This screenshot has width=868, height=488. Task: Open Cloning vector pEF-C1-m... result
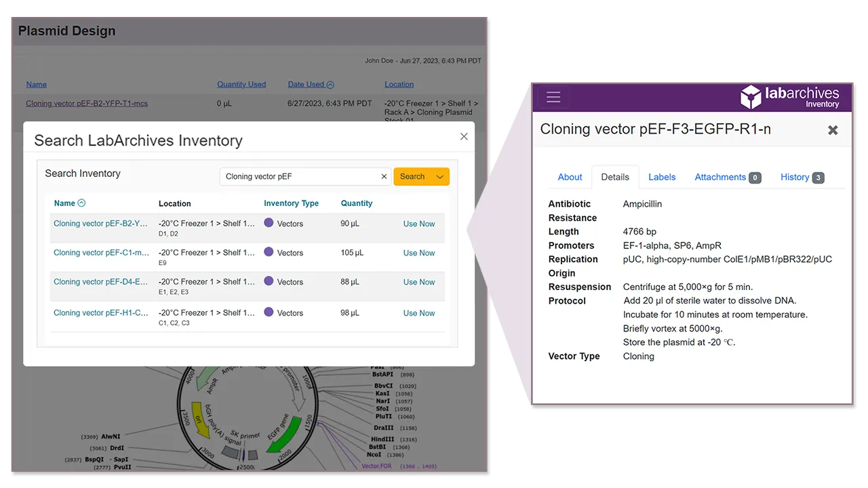102,253
